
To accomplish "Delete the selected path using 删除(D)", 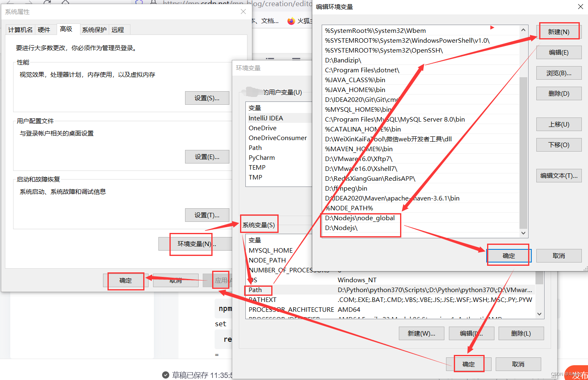I will (x=558, y=93).
